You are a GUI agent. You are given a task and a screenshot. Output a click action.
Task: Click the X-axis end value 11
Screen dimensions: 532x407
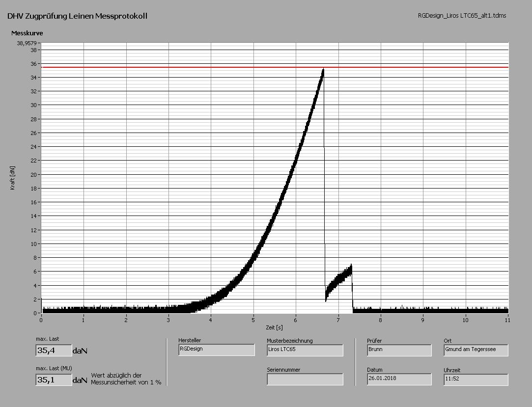click(x=507, y=320)
